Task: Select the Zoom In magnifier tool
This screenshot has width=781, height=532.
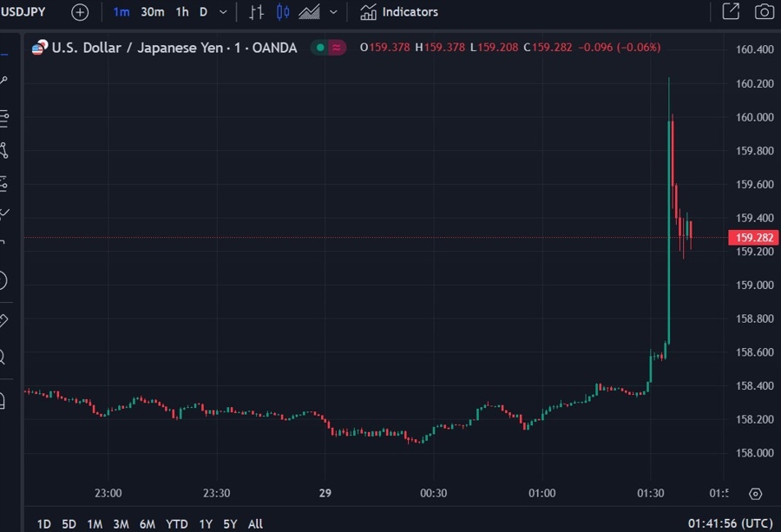Action: (x=3, y=357)
